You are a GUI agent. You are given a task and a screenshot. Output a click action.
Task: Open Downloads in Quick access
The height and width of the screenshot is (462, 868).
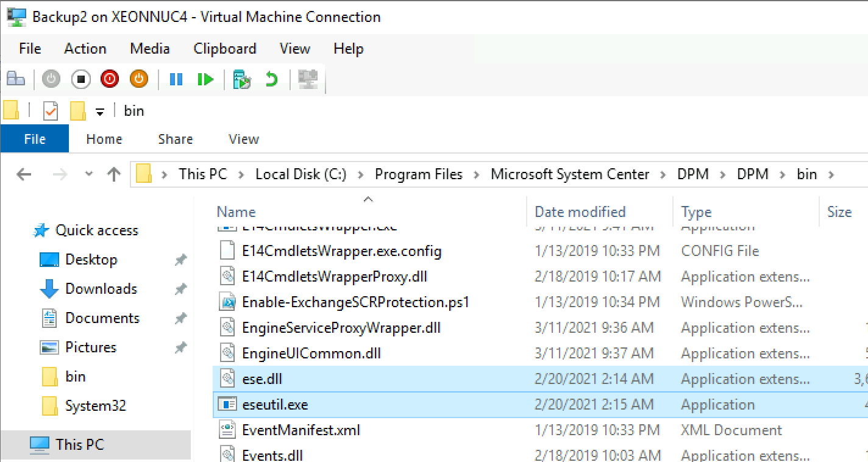(x=101, y=289)
